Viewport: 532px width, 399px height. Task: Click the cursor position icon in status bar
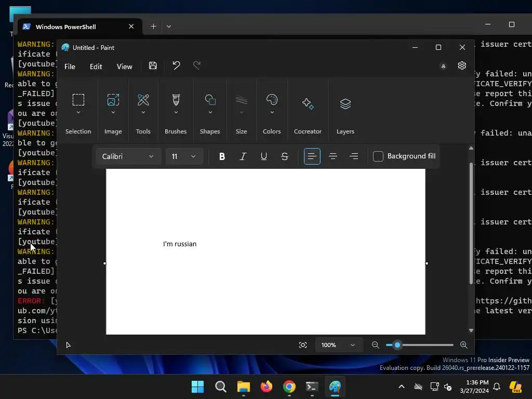68,345
